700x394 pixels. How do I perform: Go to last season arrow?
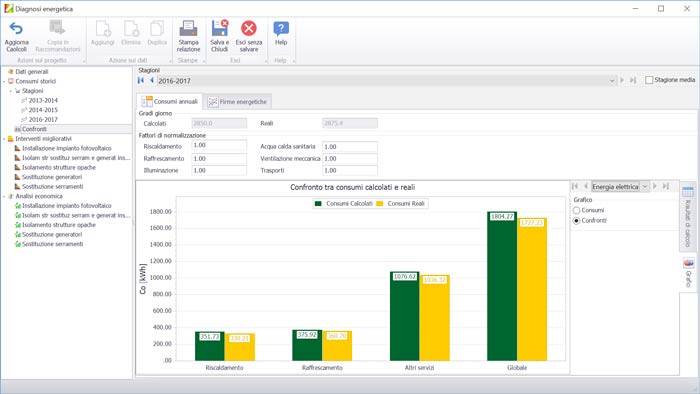tap(633, 80)
